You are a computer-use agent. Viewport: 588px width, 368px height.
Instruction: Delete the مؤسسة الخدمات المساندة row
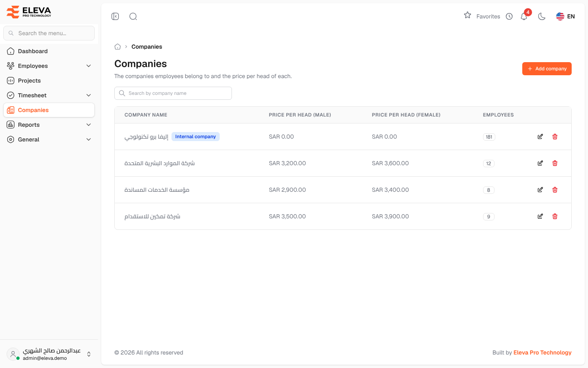pos(555,190)
